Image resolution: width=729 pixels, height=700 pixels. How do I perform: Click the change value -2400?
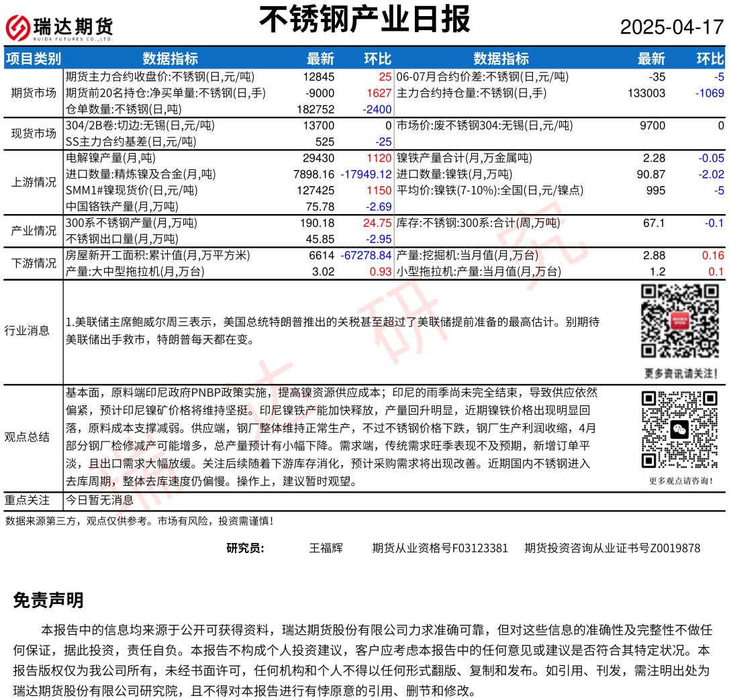[x=377, y=109]
